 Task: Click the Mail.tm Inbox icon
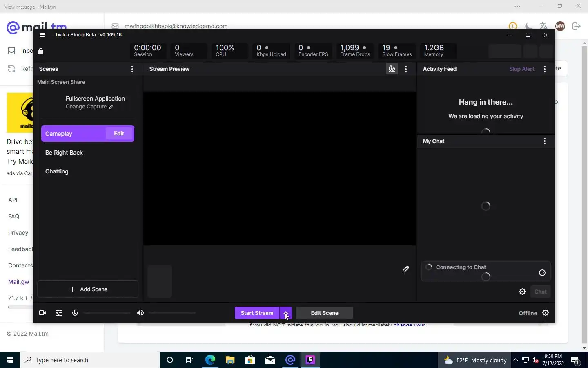click(x=11, y=51)
